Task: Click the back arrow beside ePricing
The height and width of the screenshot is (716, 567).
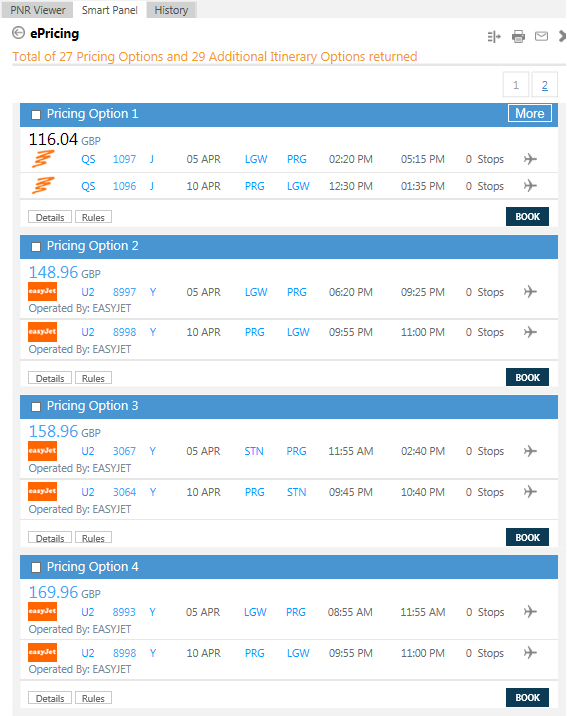Action: point(18,33)
